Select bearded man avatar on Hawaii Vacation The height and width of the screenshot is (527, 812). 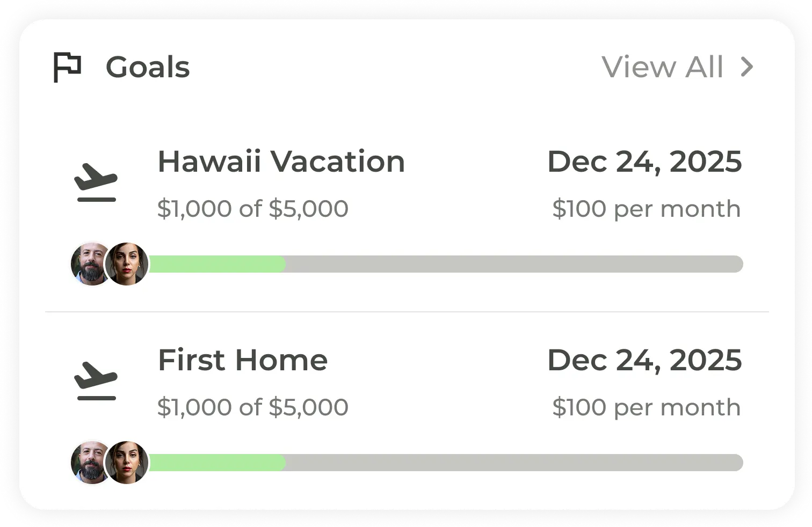(x=89, y=263)
